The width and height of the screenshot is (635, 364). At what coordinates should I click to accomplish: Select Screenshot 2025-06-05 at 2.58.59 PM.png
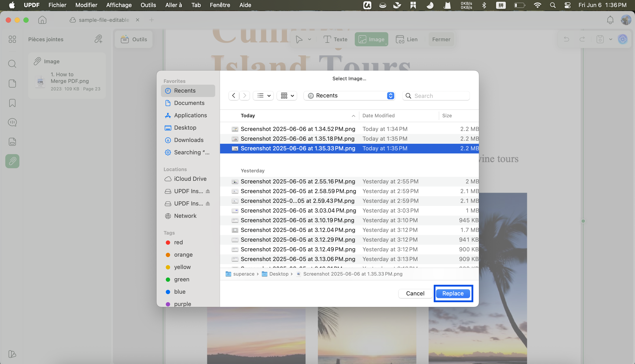pos(349,191)
